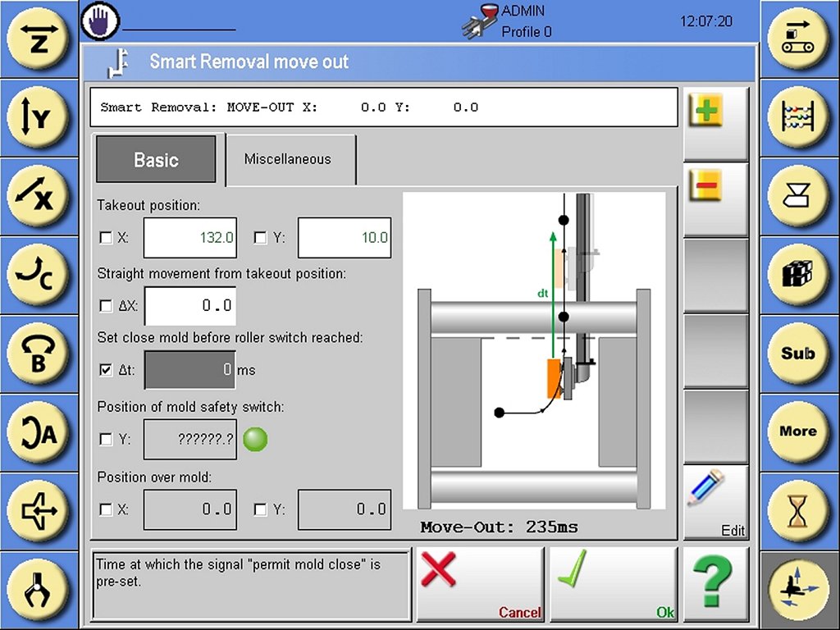Confirm settings with Ok button
The height and width of the screenshot is (630, 840).
(x=613, y=584)
